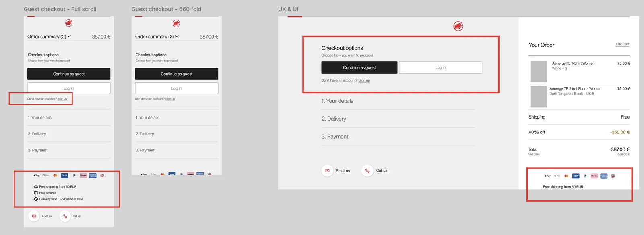Screen dimensions: 644x235
Task: Click Log in button in 660 fold frame
Action: [x=177, y=88]
